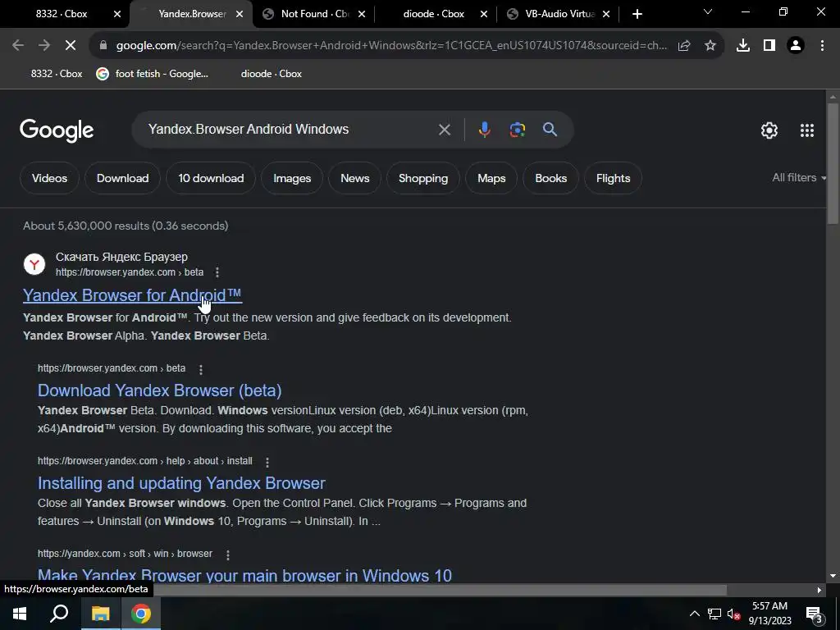Viewport: 840px width, 630px height.
Task: Open Yandex Browser for Android link
Action: (x=132, y=295)
